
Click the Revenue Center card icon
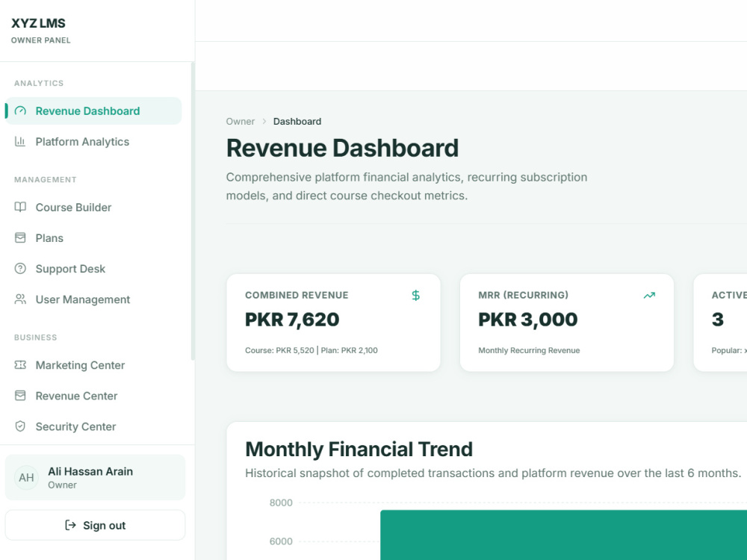20,396
